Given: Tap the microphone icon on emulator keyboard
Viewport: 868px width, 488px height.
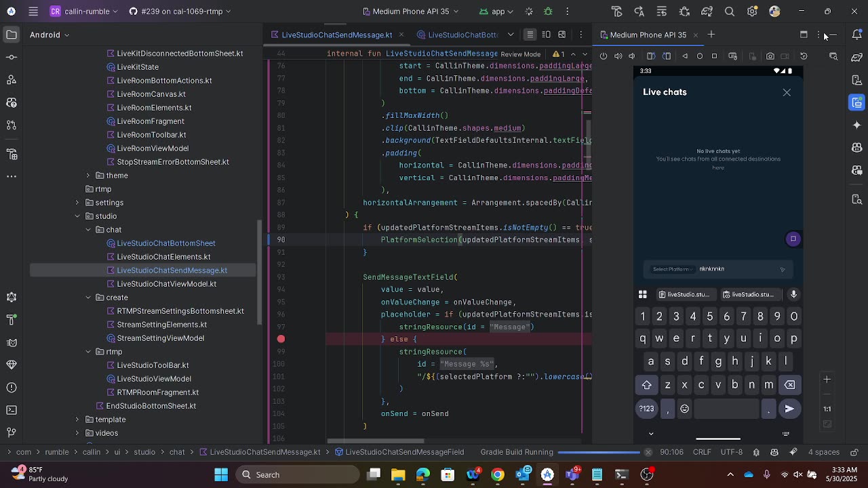Looking at the screenshot, I should [x=793, y=294].
